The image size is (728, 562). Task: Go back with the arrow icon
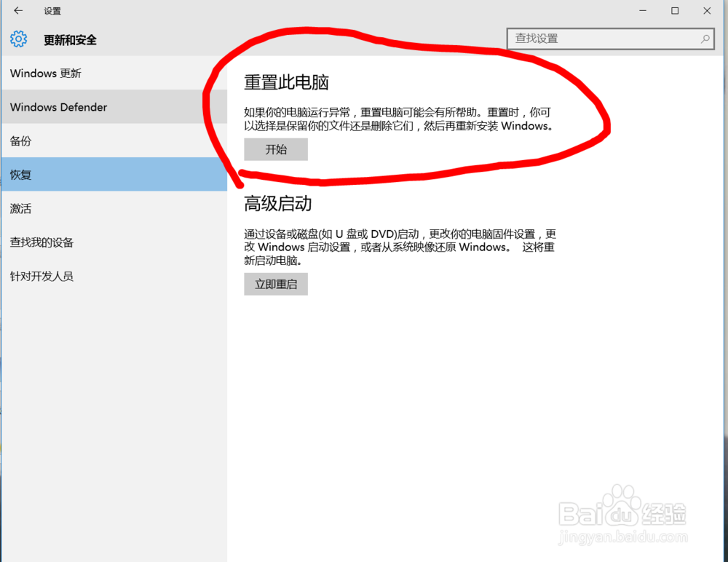18,10
